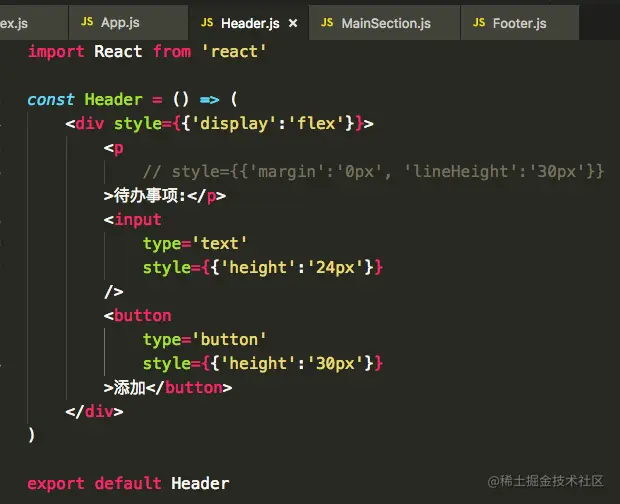The width and height of the screenshot is (620, 504).
Task: Open the MainSection.js tab
Action: pyautogui.click(x=384, y=23)
